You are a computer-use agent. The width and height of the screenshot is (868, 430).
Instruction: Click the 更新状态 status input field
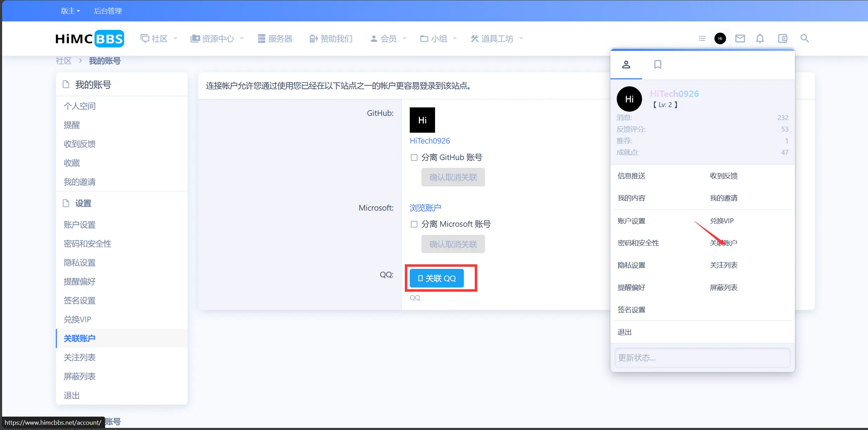click(x=702, y=357)
